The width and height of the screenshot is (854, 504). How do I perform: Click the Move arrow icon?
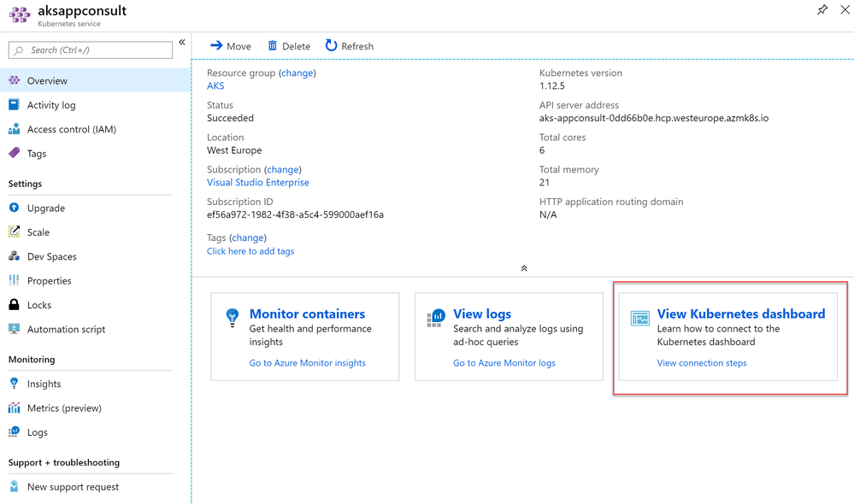pyautogui.click(x=216, y=46)
